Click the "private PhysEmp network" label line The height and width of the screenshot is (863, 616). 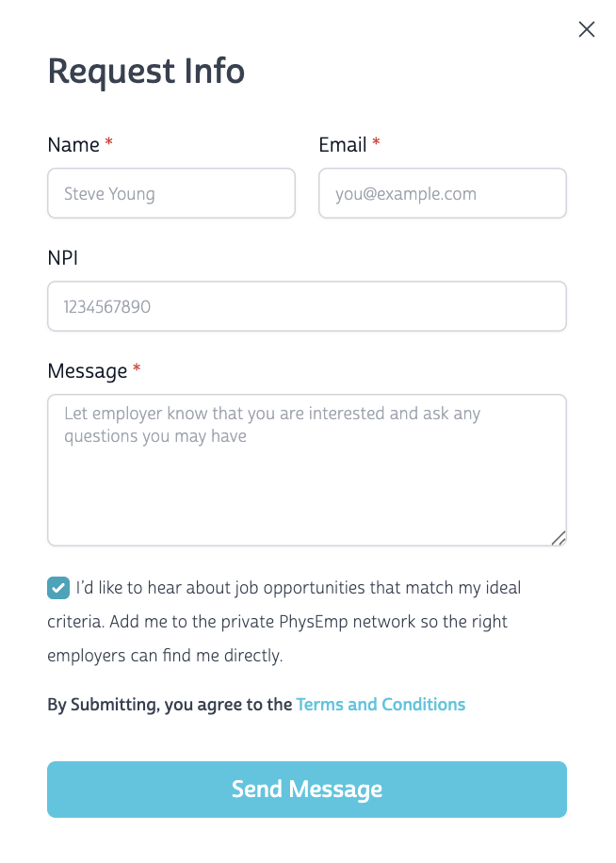click(x=278, y=622)
